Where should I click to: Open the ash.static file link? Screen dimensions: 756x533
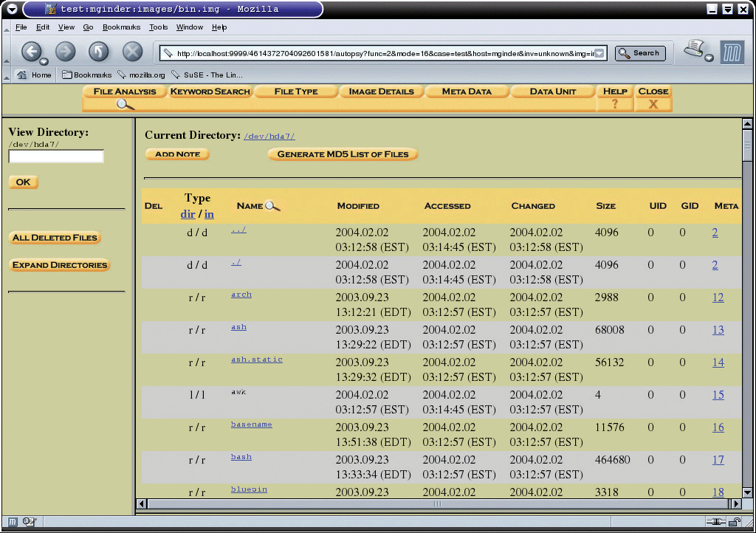point(256,360)
